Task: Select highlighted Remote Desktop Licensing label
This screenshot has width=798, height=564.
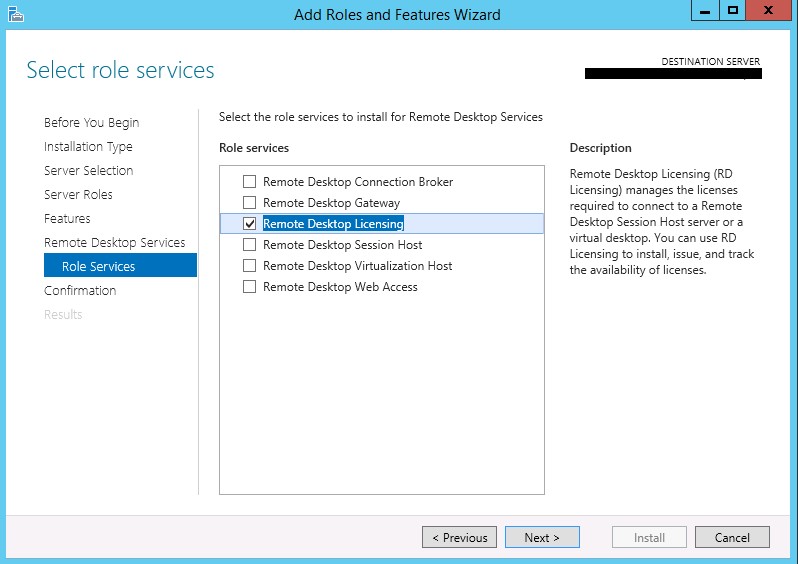Action: click(333, 223)
